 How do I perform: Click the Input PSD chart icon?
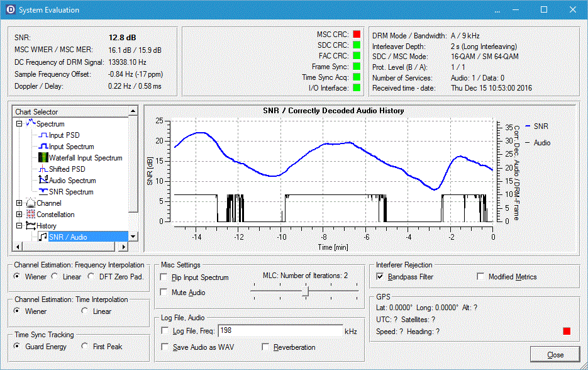(x=43, y=135)
